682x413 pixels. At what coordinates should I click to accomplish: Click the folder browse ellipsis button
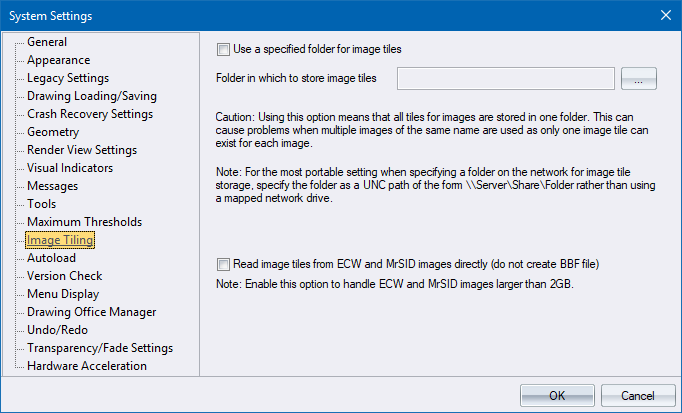pos(638,78)
